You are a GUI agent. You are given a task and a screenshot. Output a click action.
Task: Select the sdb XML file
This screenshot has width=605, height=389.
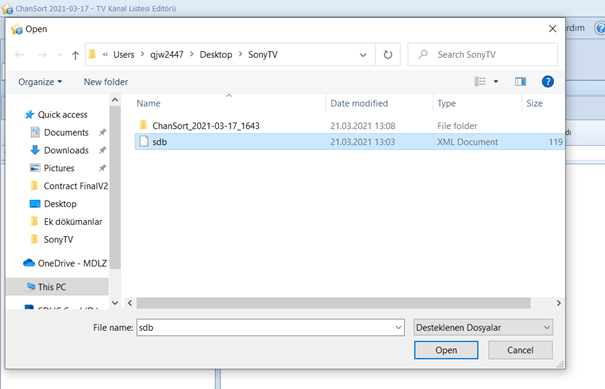[349, 142]
